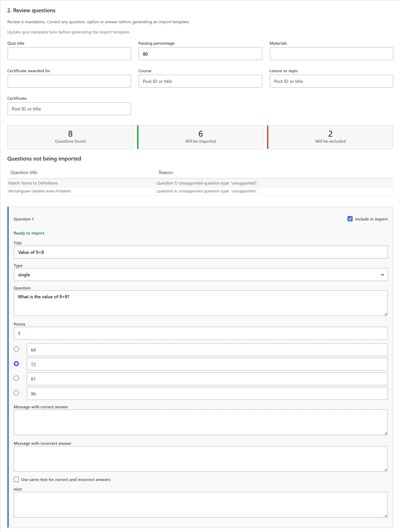Click the Questions not being imported heading

[44, 159]
